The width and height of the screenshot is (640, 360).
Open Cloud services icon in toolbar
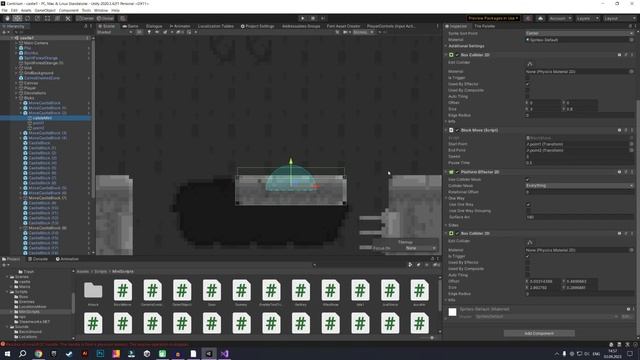pyautogui.click(x=540, y=18)
